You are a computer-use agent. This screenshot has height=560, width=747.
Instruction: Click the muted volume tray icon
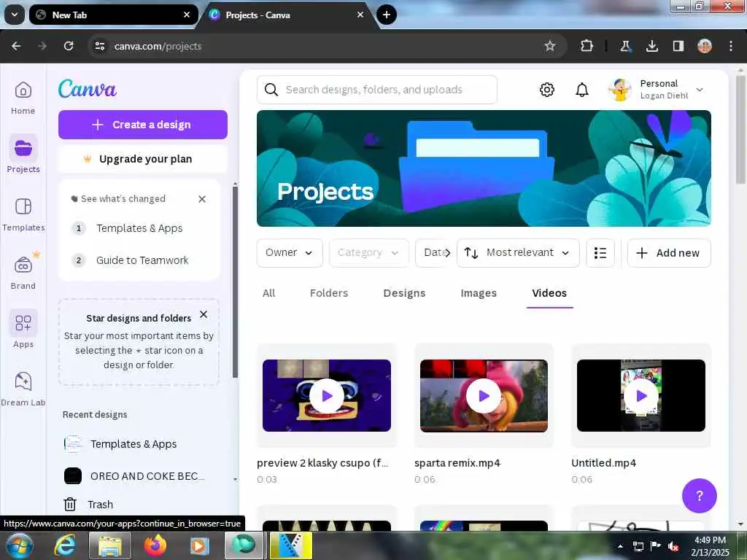[x=673, y=546]
